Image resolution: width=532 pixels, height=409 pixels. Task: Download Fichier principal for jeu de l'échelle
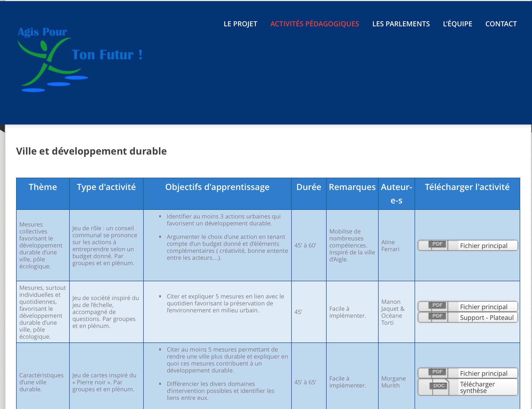tap(483, 307)
